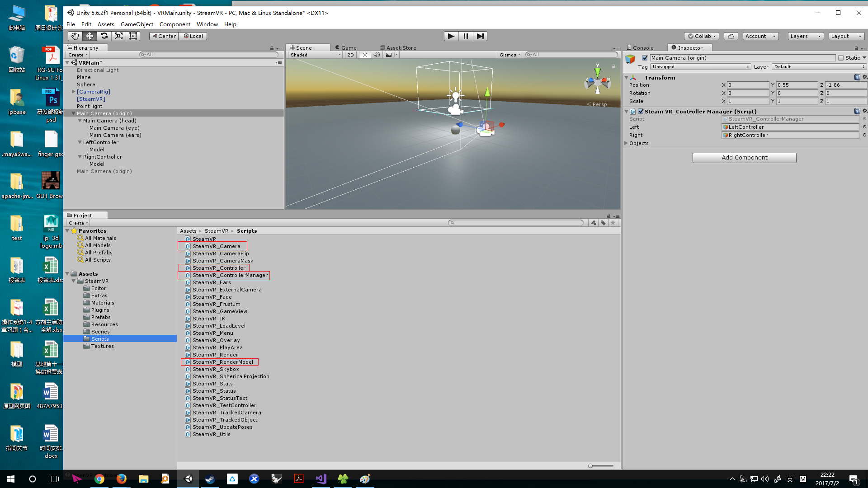Select the Rect transform tool
The image size is (868, 488).
133,36
